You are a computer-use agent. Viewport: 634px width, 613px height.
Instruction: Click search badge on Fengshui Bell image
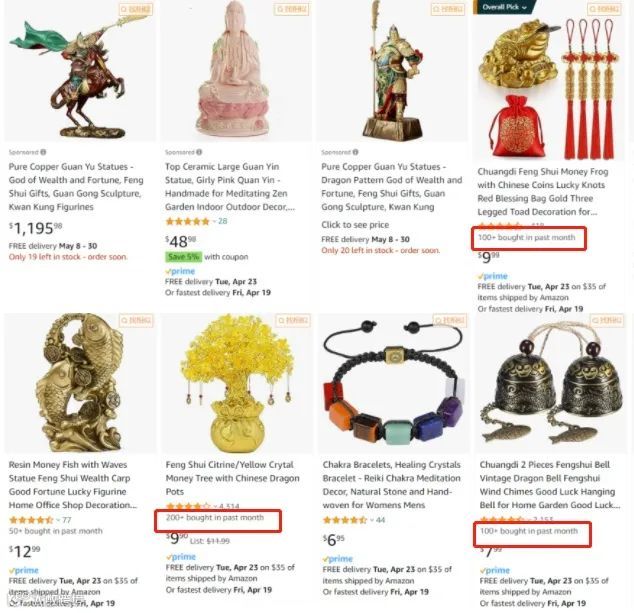(607, 321)
